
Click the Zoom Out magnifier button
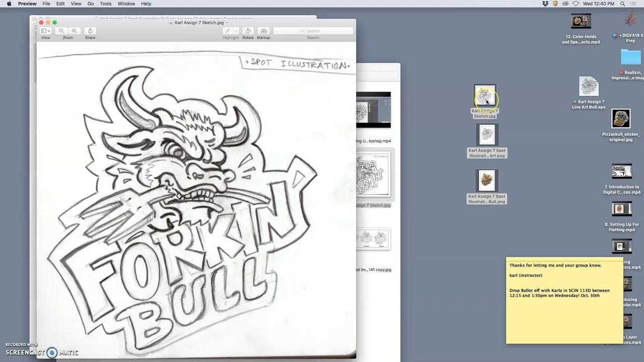coord(61,31)
